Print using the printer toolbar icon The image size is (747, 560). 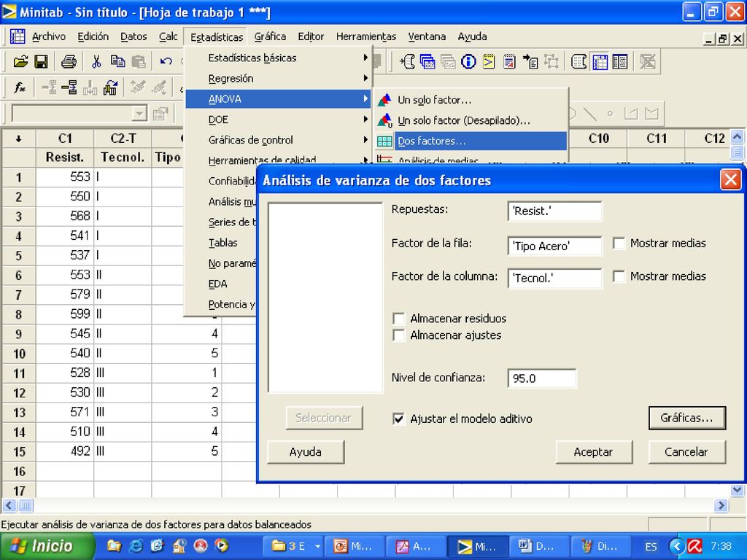[69, 61]
